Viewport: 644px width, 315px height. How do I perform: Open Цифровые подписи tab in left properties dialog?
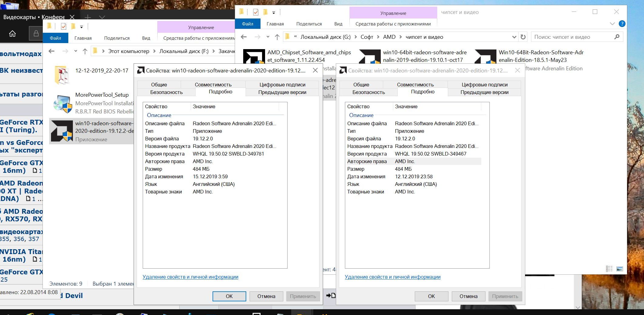point(282,85)
